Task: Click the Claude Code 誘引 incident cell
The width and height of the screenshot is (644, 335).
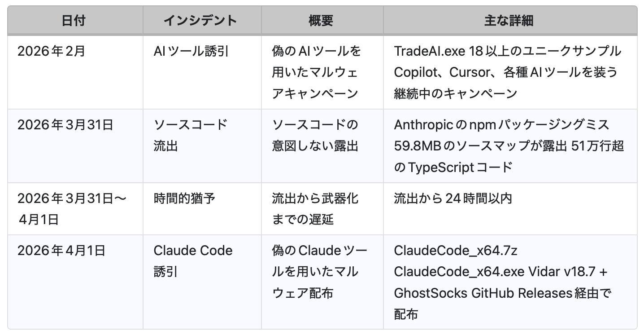Action: [x=193, y=261]
